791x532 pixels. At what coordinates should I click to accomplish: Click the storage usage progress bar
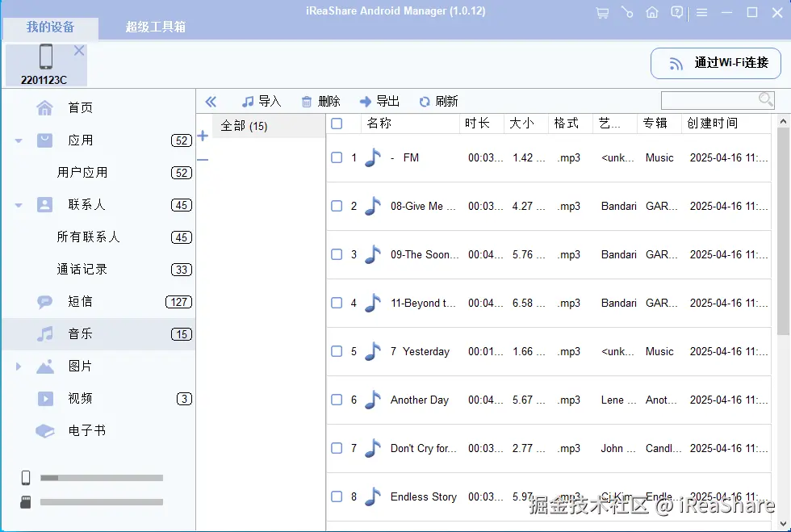(101, 478)
